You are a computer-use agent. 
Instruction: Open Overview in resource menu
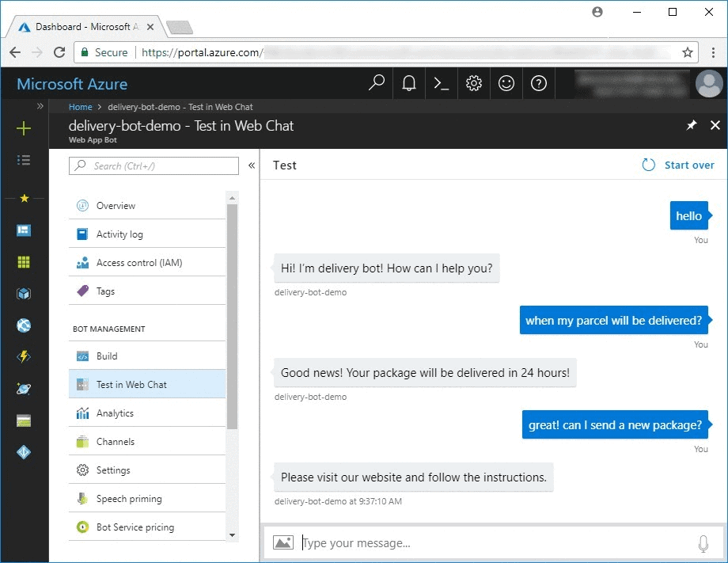pos(147,206)
